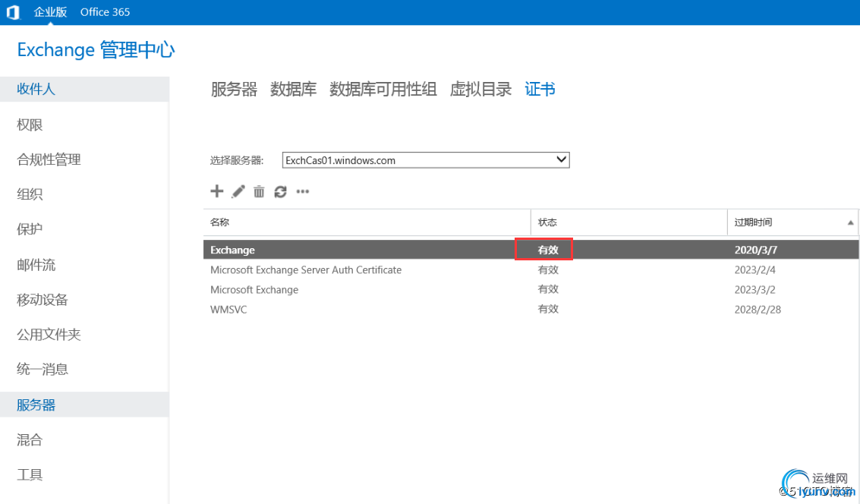Select the Microsoft Exchange certificate row
This screenshot has width=860, height=504.
(531, 289)
